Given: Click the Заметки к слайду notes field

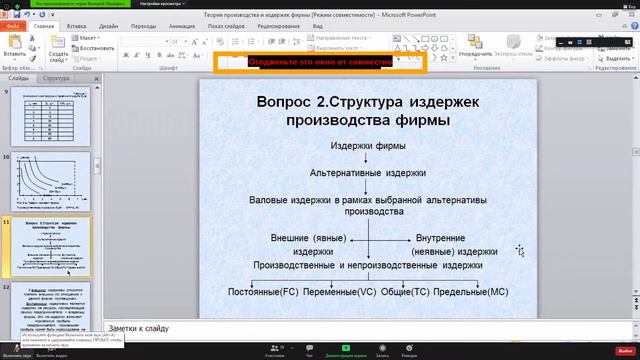Looking at the screenshot, I should tap(368, 329).
